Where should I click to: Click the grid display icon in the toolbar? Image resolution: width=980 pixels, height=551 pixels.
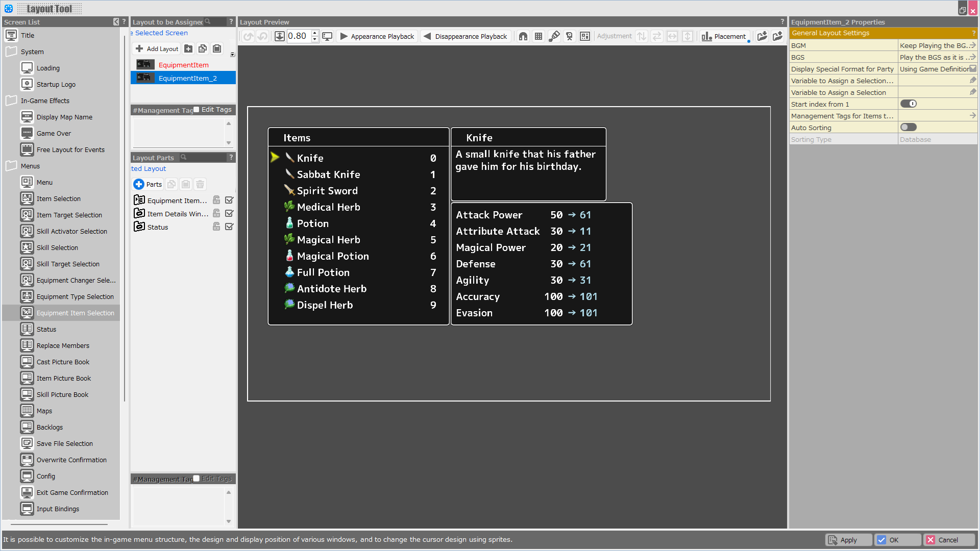click(x=538, y=36)
